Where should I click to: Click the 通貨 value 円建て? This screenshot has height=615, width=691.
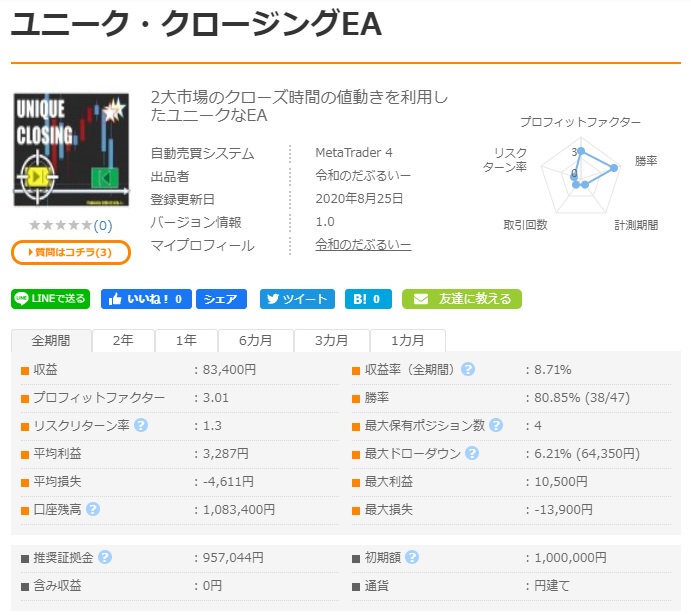coord(552,586)
